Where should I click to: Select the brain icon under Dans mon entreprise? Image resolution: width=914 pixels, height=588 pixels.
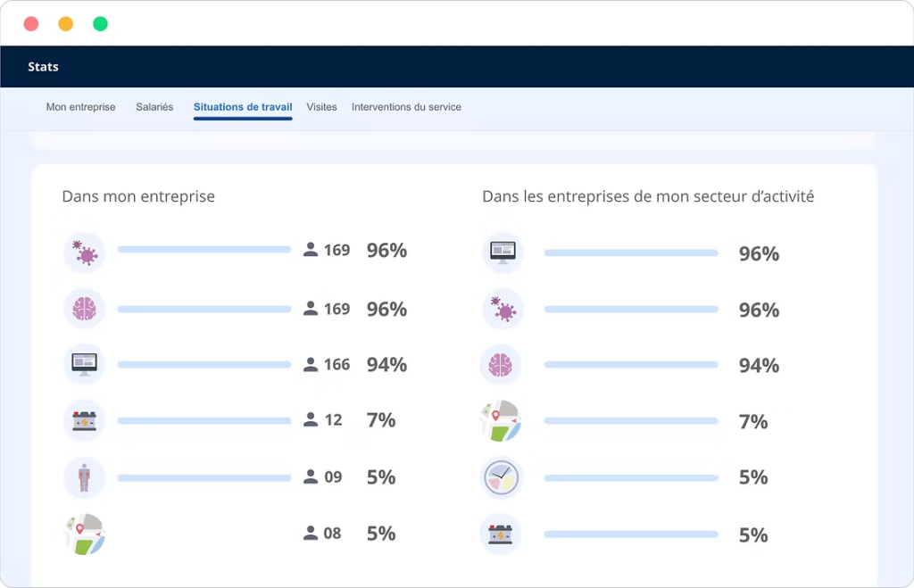click(x=85, y=309)
